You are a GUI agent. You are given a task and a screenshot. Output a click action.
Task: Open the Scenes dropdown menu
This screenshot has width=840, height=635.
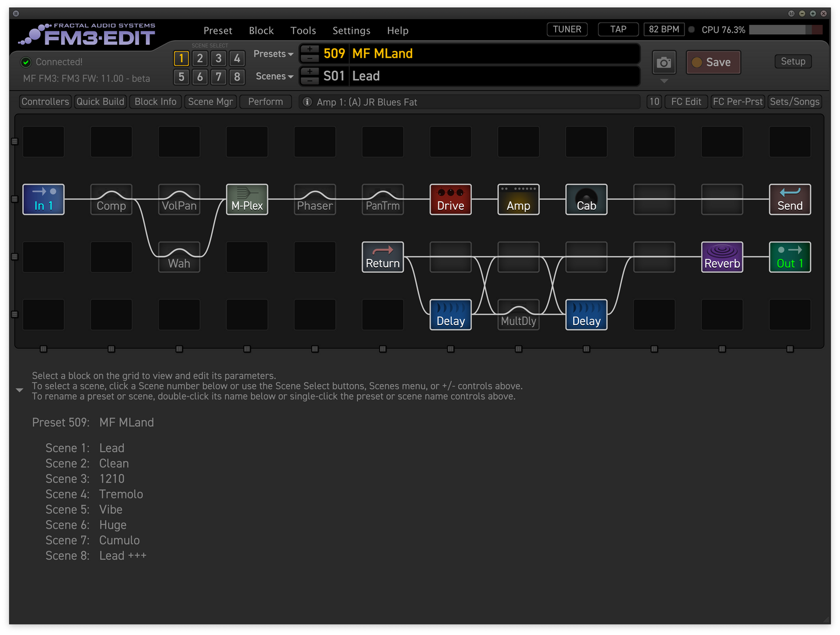tap(274, 76)
